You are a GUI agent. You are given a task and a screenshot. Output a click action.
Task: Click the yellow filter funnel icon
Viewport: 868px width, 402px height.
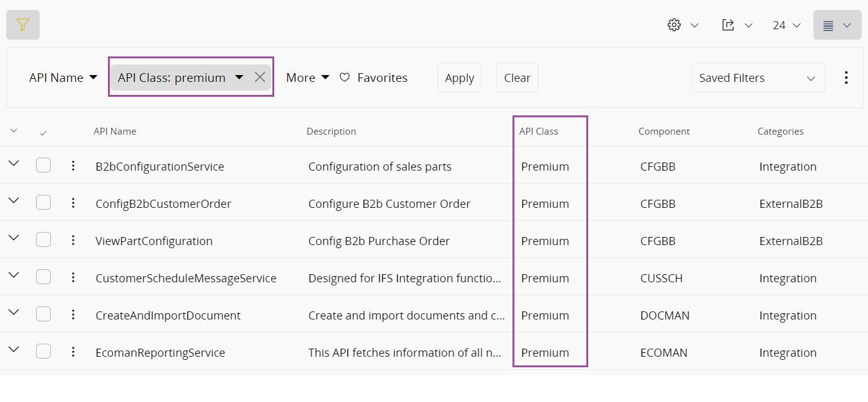point(23,25)
